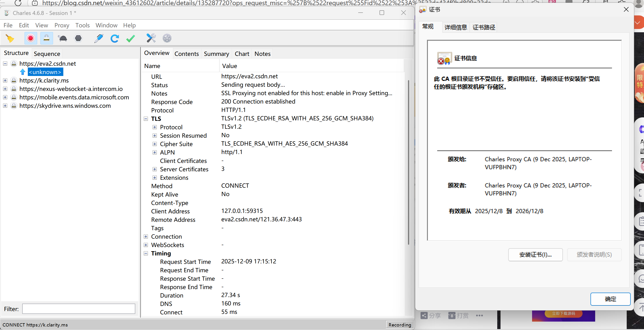Switch to 证书路径 tab in certificate dialog

coord(484,27)
